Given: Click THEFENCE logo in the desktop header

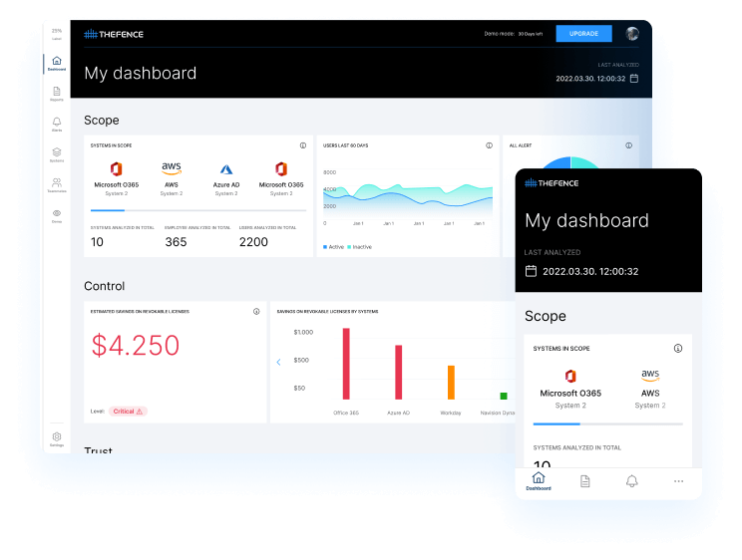Looking at the screenshot, I should click(x=114, y=34).
